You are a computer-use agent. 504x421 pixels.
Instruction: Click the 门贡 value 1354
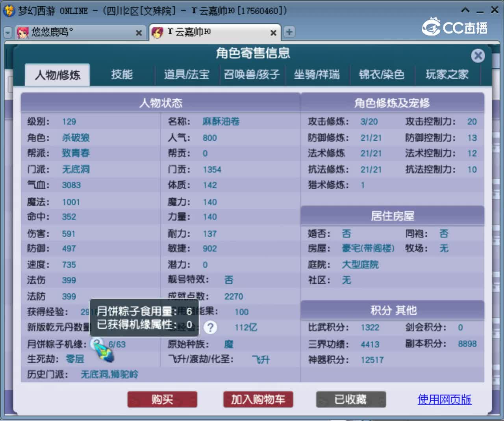coord(212,170)
